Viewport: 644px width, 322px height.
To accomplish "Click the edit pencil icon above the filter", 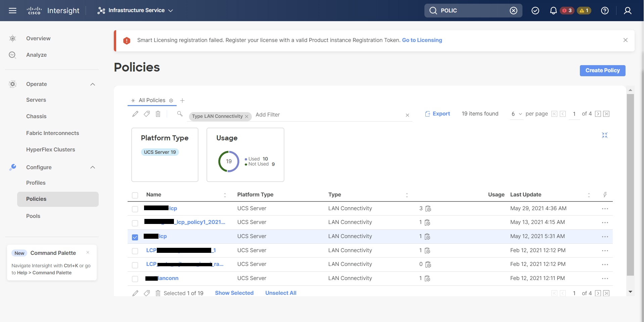I will (x=135, y=114).
